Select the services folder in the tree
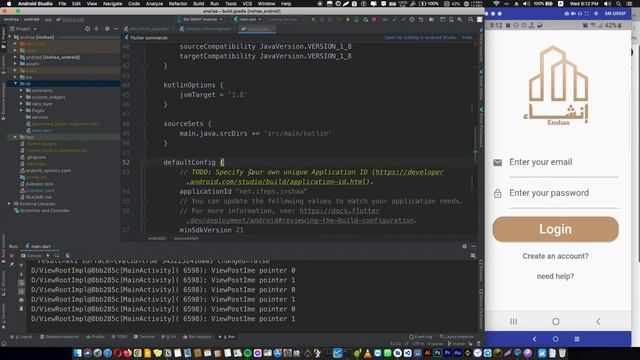The width and height of the screenshot is (640, 360). coord(40,117)
